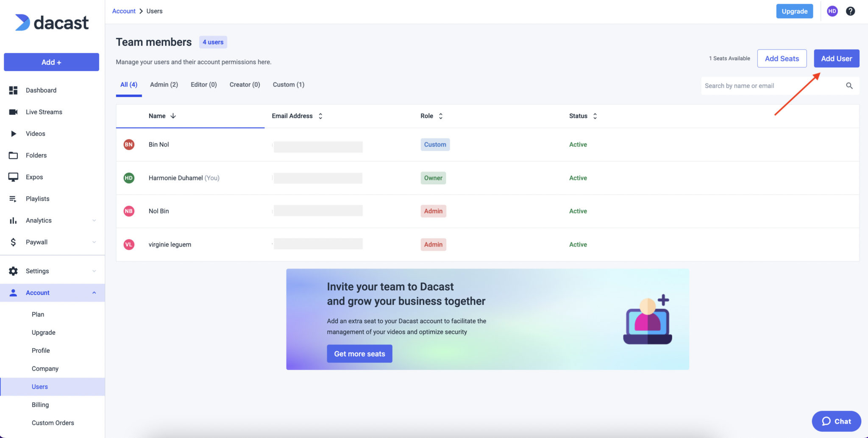
Task: Open Profile under Account
Action: [41, 350]
